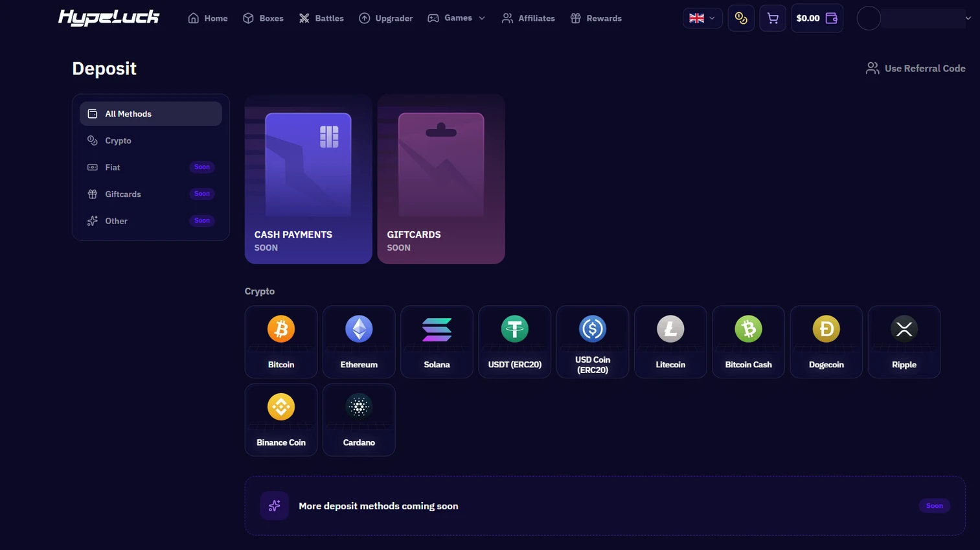Choose Bitcoin as deposit method

[281, 342]
